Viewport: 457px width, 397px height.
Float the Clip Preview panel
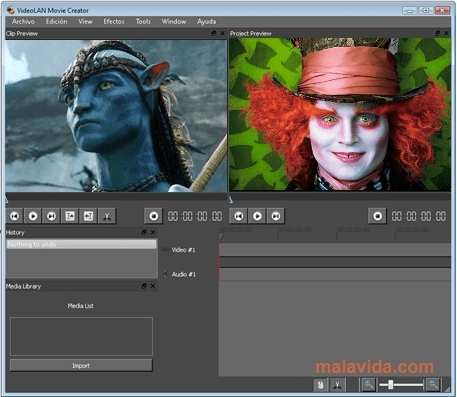point(214,33)
